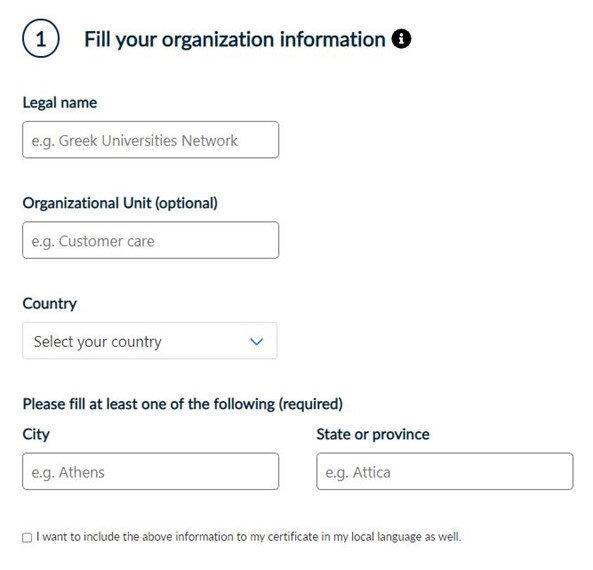This screenshot has width=593, height=570.
Task: Click the 'Organizational Unit (optional)' label
Action: click(120, 203)
